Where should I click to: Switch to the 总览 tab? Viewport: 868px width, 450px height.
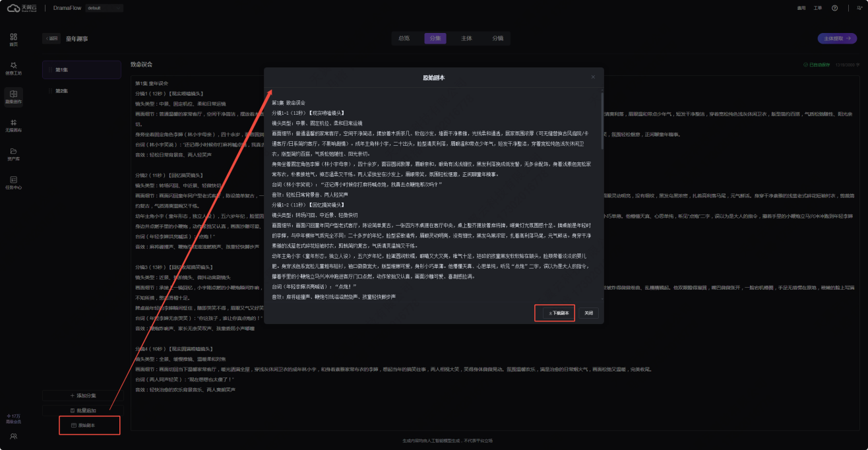coord(404,38)
